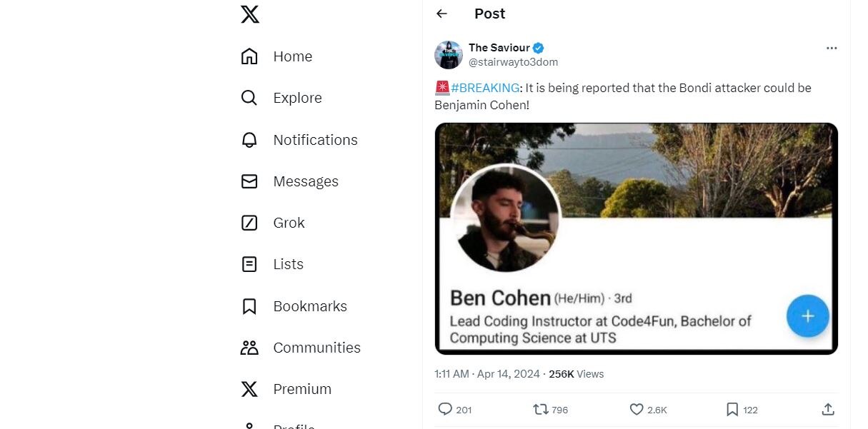Go back with the arrow button

tap(442, 14)
